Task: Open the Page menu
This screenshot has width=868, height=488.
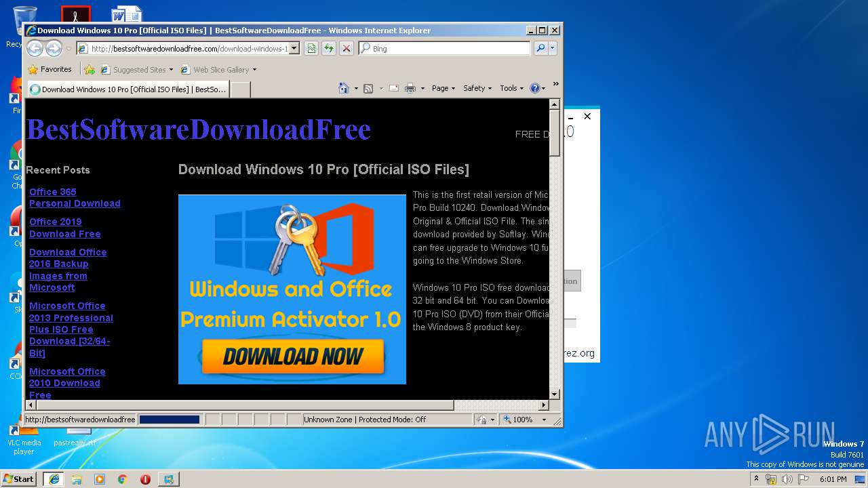Action: [x=443, y=88]
